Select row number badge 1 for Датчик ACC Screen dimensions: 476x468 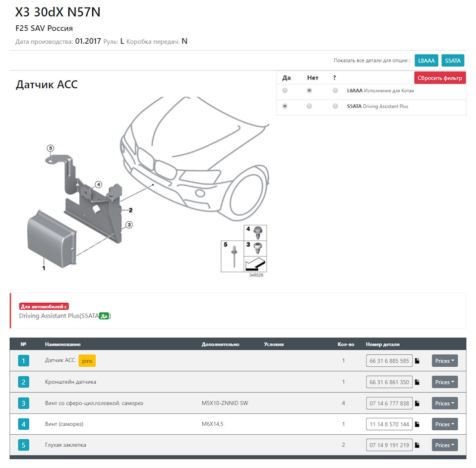pyautogui.click(x=23, y=361)
